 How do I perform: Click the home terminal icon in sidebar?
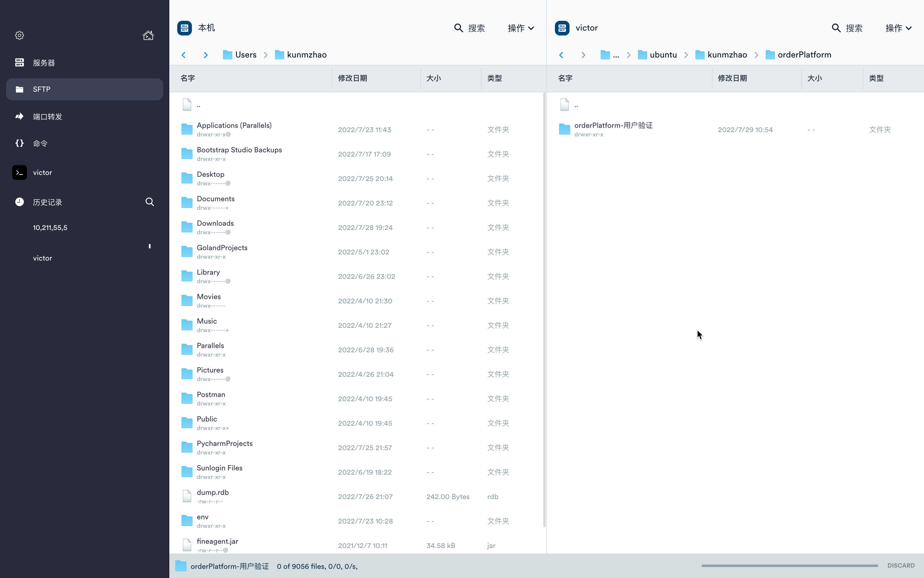click(x=148, y=35)
